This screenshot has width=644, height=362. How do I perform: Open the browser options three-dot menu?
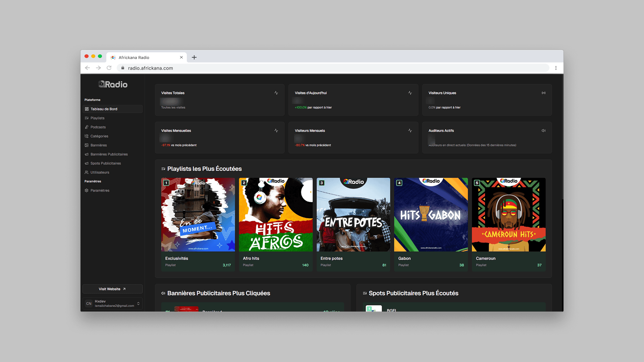click(x=556, y=68)
